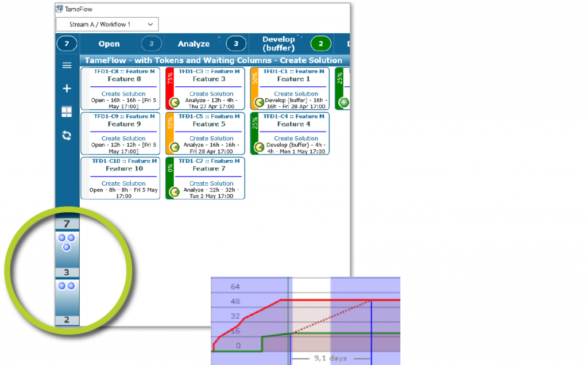Open Create Solution link on Feature 4 card
The image size is (588, 365).
[x=296, y=139]
